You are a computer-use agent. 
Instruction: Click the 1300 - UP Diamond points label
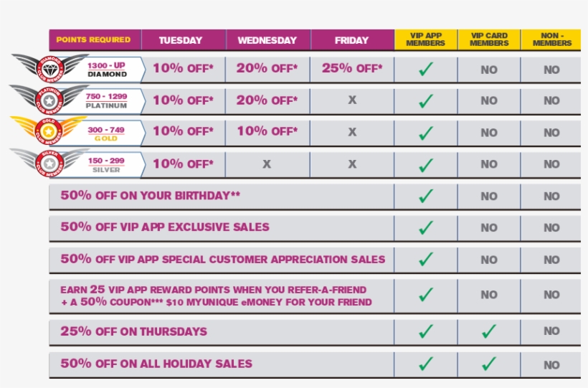click(x=107, y=69)
